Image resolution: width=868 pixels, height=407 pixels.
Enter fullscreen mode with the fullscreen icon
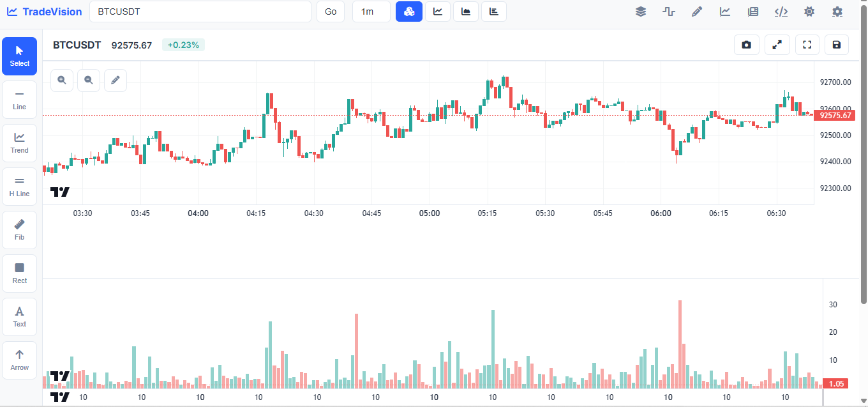807,45
